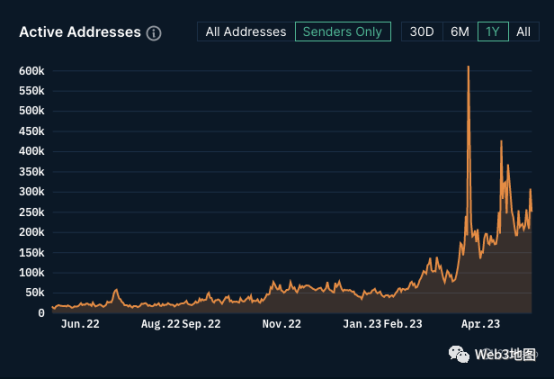The height and width of the screenshot is (379, 554).
Task: Click the 600k y-axis label
Action: 31,71
